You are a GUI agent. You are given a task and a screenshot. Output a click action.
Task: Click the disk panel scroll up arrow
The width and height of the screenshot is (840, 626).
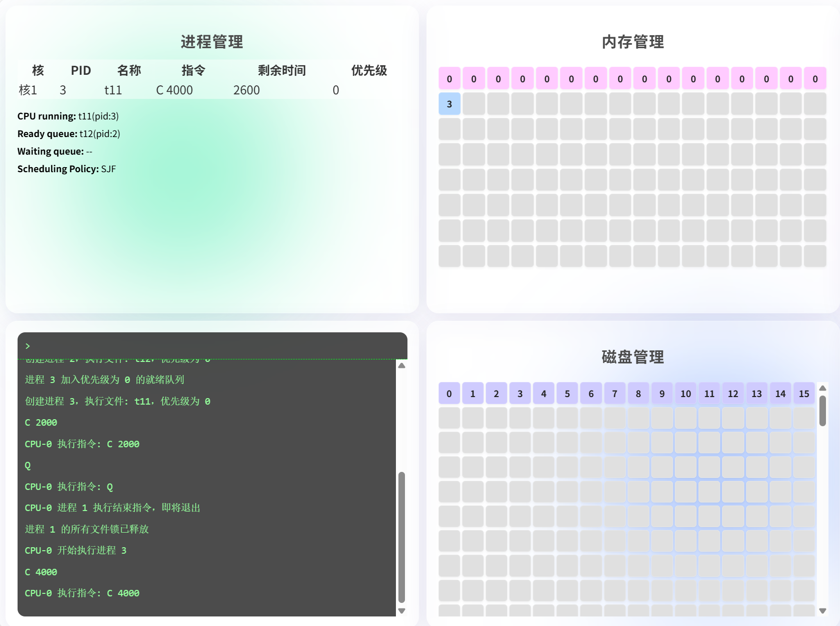pyautogui.click(x=822, y=388)
